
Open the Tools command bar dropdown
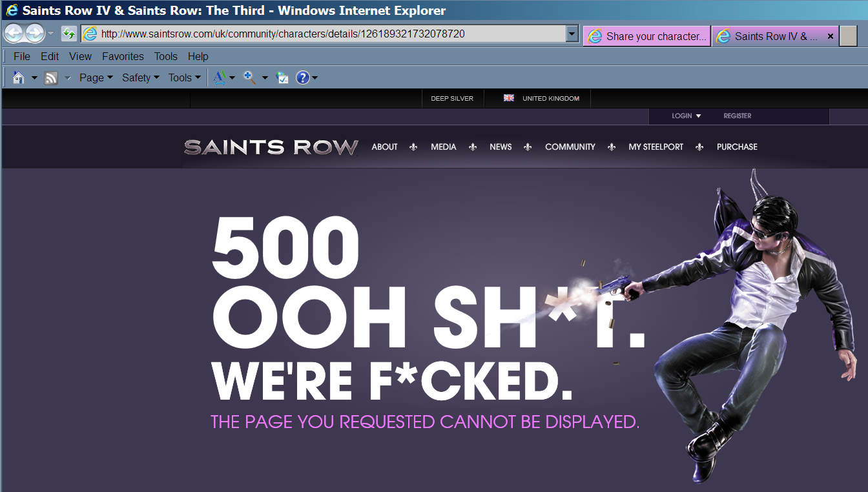click(x=185, y=77)
